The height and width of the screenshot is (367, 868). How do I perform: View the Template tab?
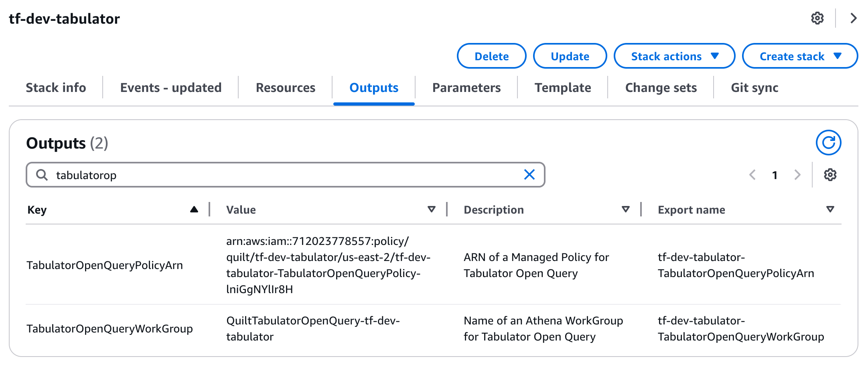[x=563, y=88]
